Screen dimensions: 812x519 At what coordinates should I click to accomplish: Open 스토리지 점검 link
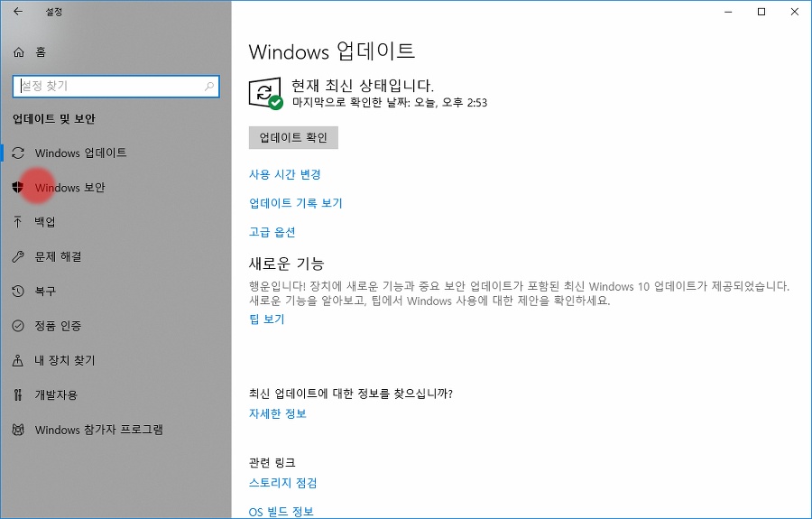click(282, 483)
